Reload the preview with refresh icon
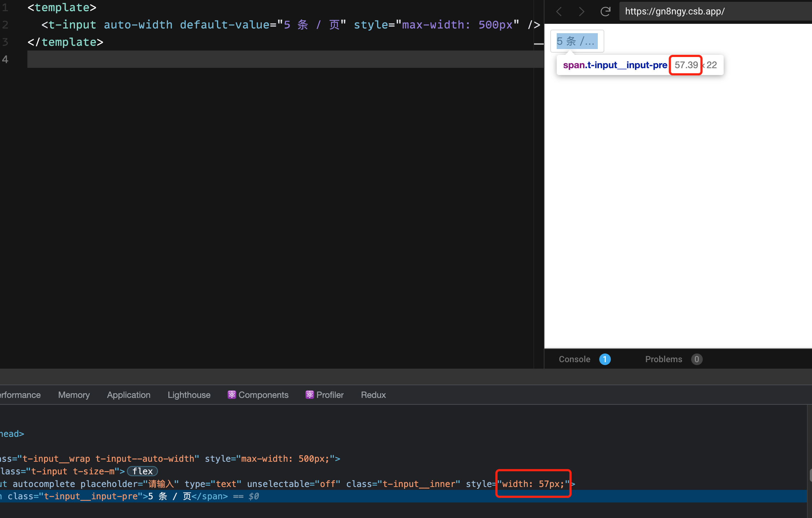The height and width of the screenshot is (518, 812). coord(605,12)
